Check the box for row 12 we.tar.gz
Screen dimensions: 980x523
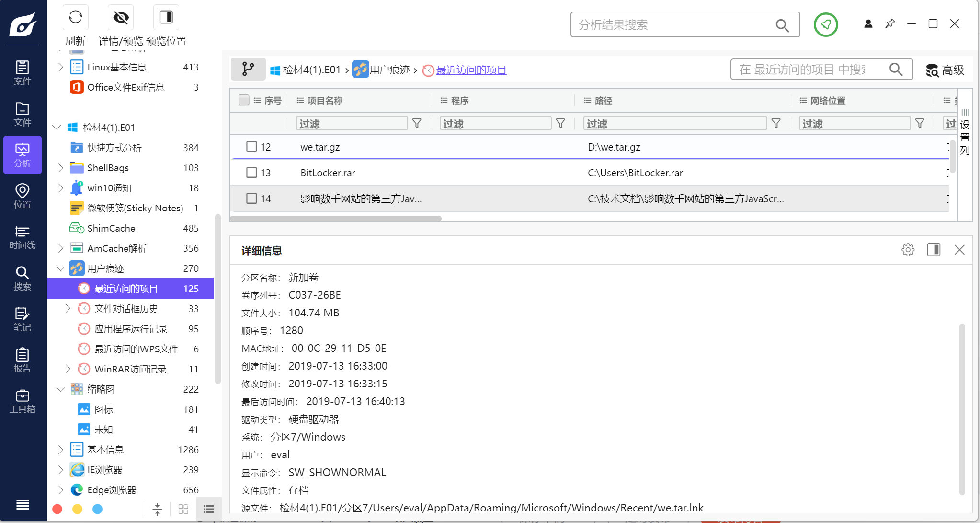251,147
